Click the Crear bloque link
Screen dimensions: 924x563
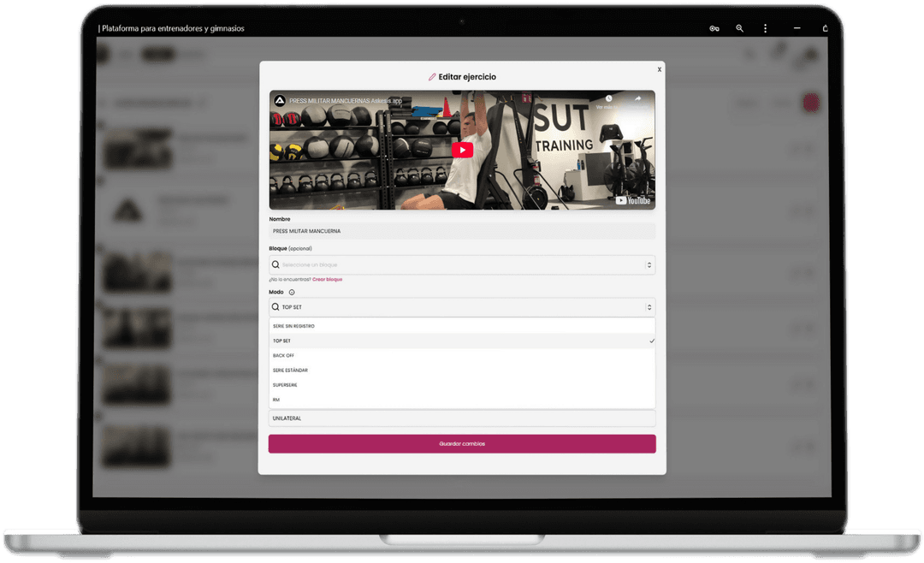click(328, 280)
